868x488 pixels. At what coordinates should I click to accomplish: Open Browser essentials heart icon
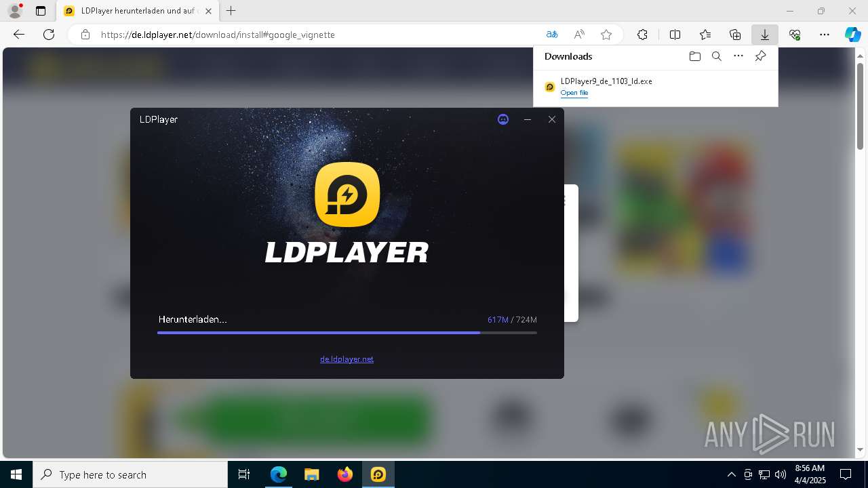(795, 35)
